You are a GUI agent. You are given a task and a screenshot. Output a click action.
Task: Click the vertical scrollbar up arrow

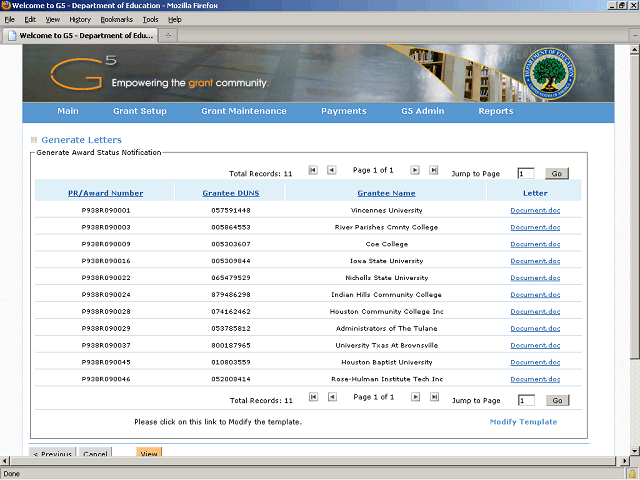tap(634, 50)
